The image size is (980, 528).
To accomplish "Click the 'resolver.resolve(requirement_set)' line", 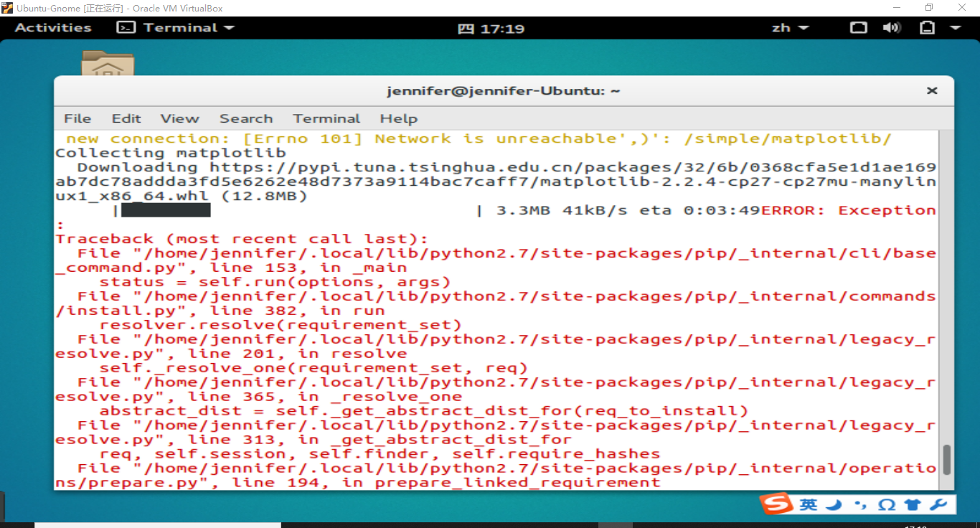I will [281, 325].
